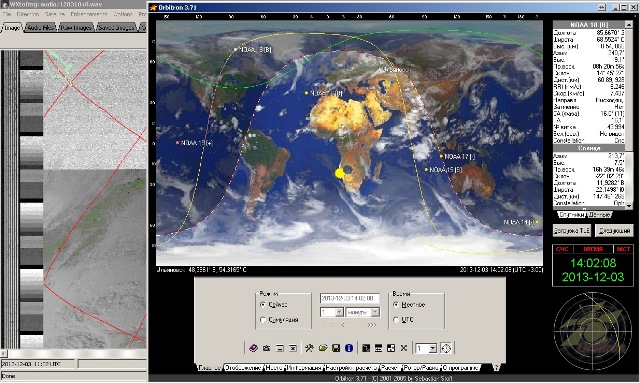Image resolution: width=640 pixels, height=383 pixels.
Task: Click the button beside Загрузка TLE
Action: click(x=614, y=231)
